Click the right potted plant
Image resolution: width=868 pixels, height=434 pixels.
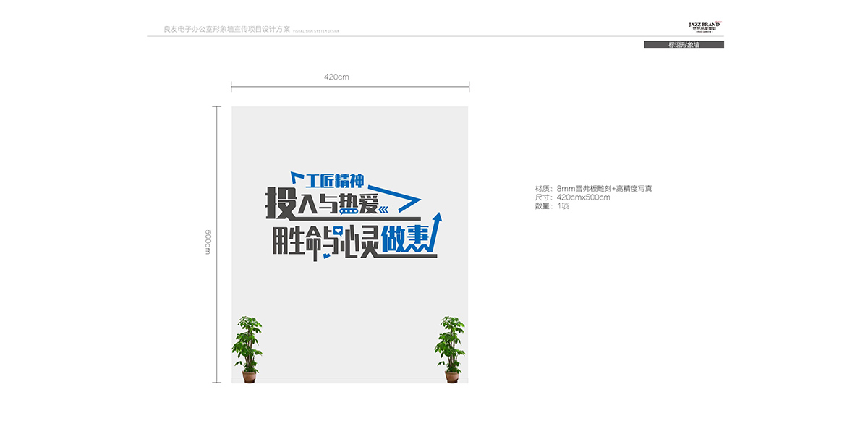(x=451, y=349)
